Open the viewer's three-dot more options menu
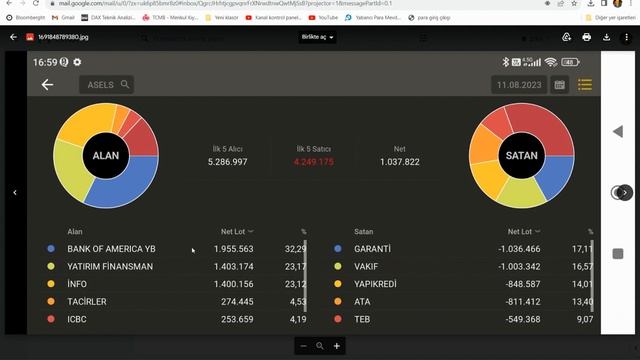 [627, 37]
